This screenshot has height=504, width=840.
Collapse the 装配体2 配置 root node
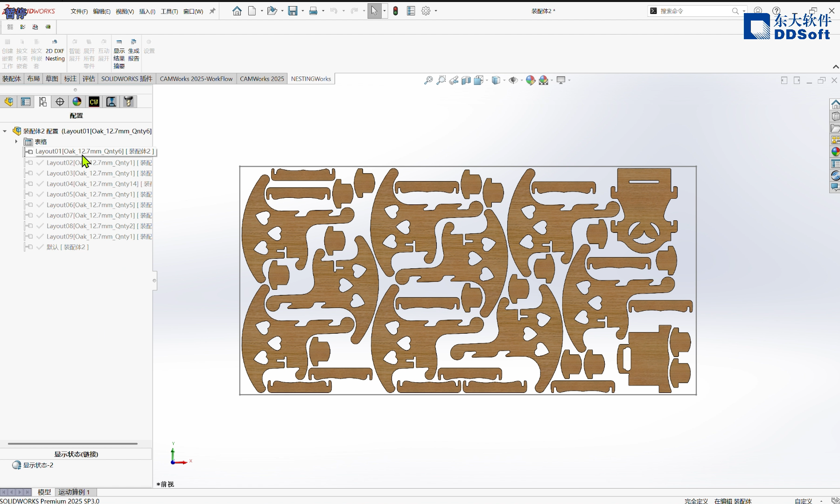[5, 131]
